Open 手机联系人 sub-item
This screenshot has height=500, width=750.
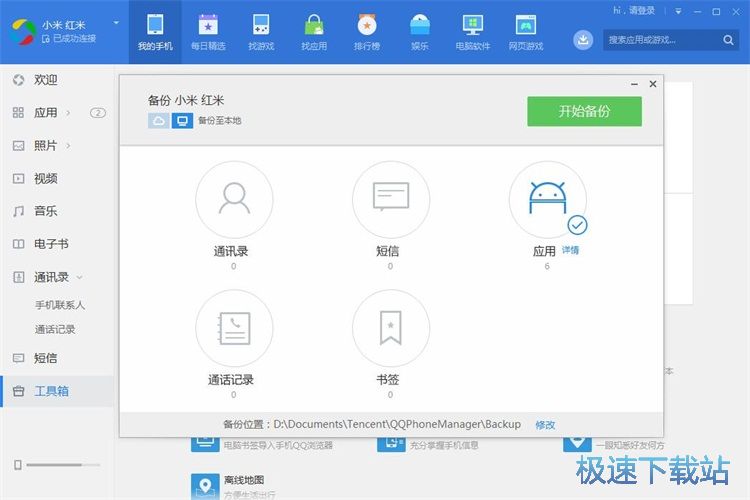(60, 305)
